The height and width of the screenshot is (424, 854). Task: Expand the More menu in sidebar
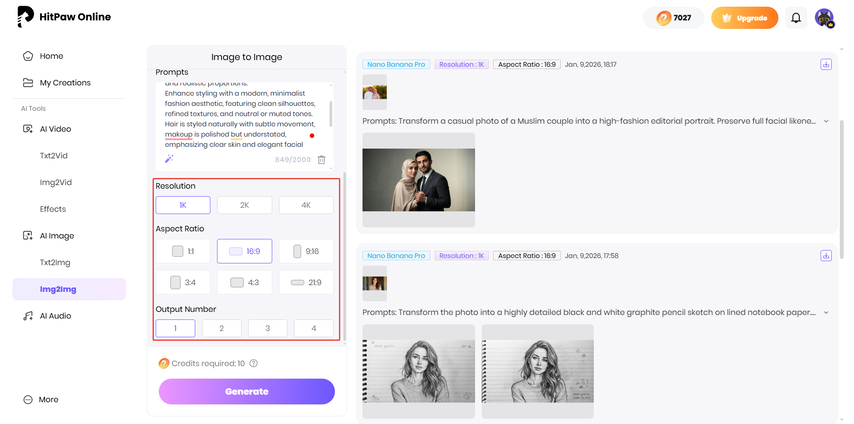coord(48,399)
